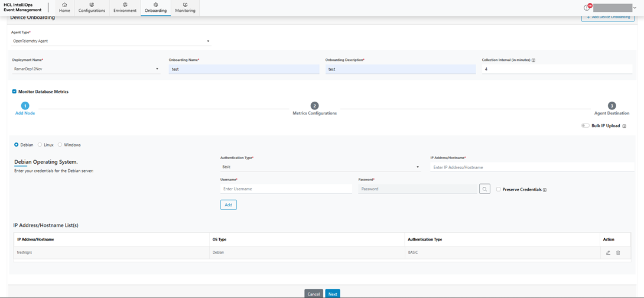The height and width of the screenshot is (298, 644).
Task: Click the Add button
Action: click(229, 205)
